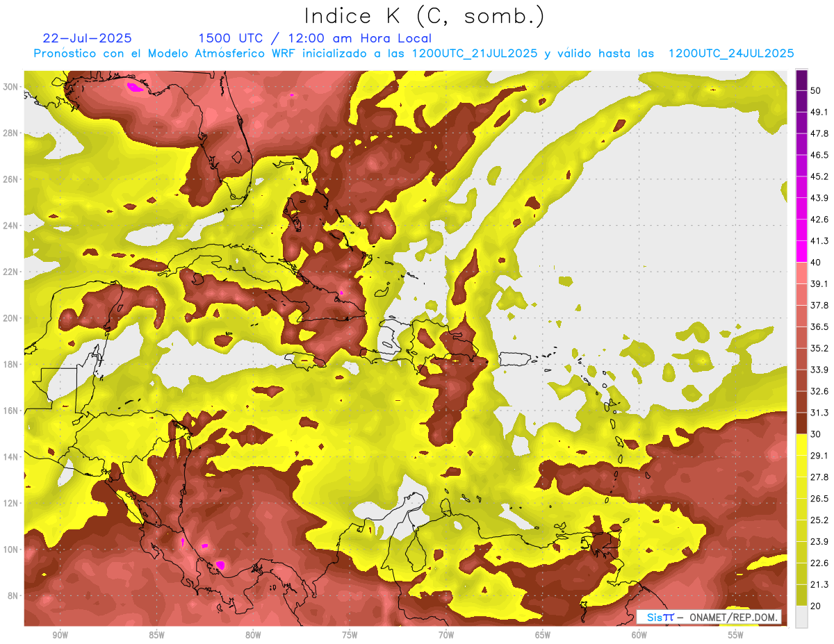Image resolution: width=834 pixels, height=644 pixels.
Task: Select the date label "22-Jul-2025"
Action: (87, 38)
